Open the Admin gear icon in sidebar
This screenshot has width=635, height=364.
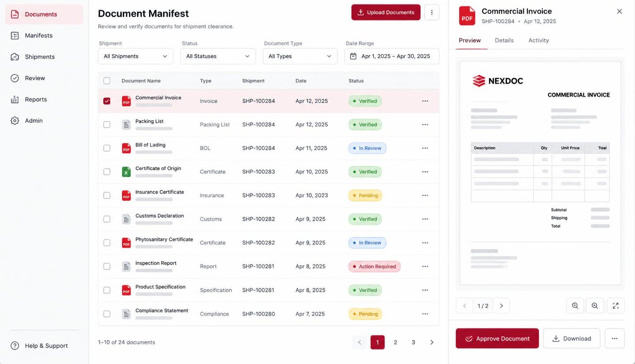pyautogui.click(x=15, y=121)
